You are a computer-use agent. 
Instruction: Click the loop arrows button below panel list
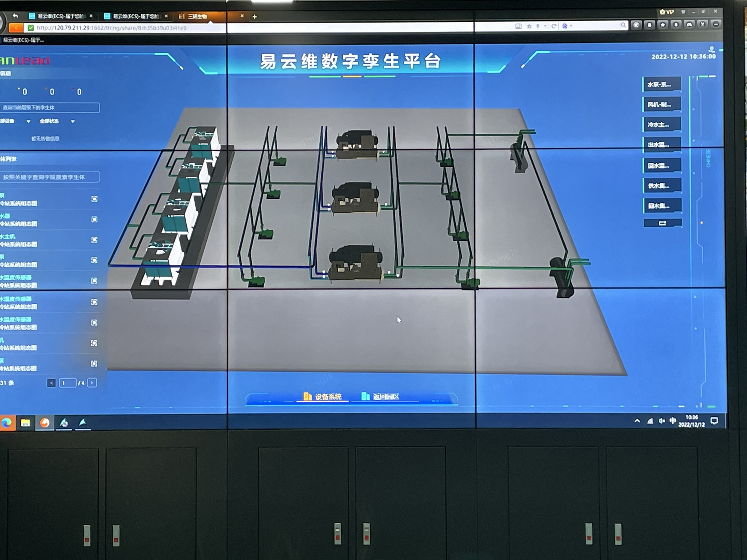pos(662,223)
